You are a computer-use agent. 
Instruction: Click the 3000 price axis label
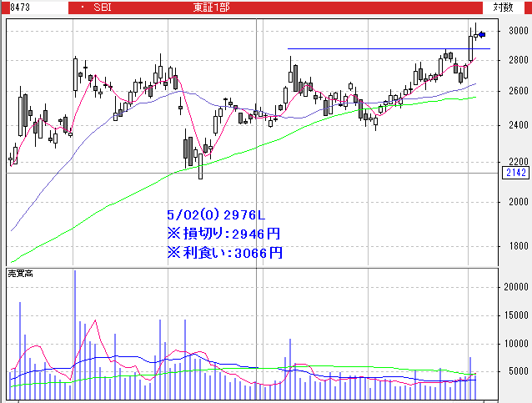click(x=517, y=31)
